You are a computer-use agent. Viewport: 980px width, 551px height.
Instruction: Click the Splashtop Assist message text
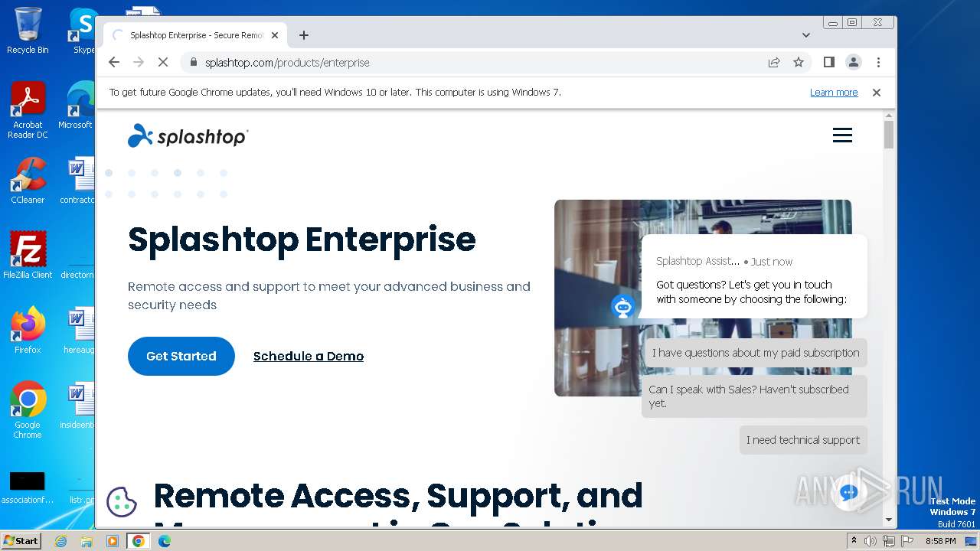coord(752,292)
